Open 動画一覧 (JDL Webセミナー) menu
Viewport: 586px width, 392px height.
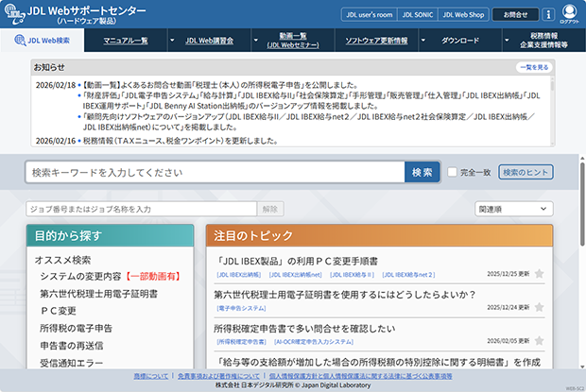293,41
